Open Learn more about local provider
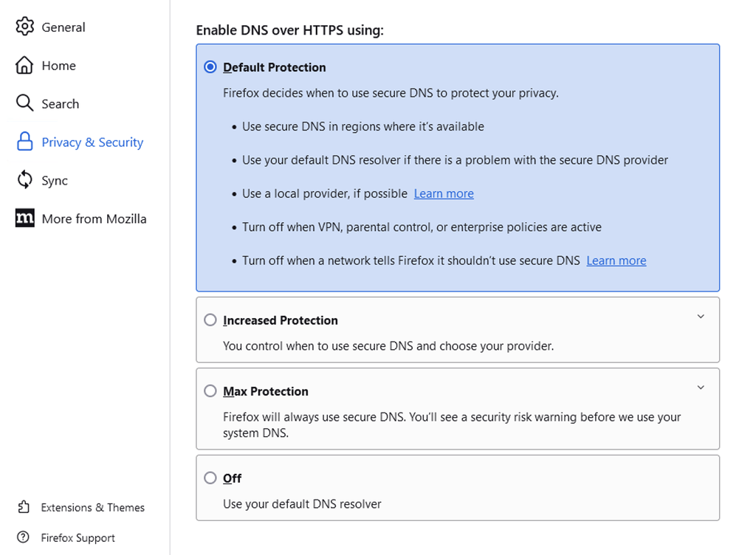This screenshot has height=555, width=756. pos(444,193)
